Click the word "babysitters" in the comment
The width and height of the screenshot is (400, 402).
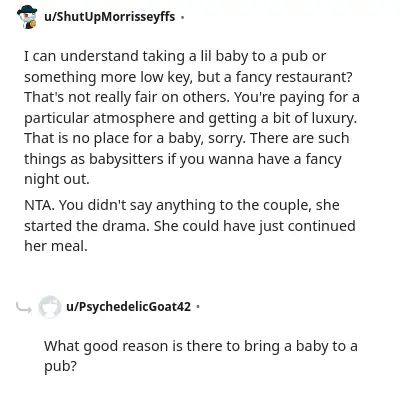click(x=126, y=159)
